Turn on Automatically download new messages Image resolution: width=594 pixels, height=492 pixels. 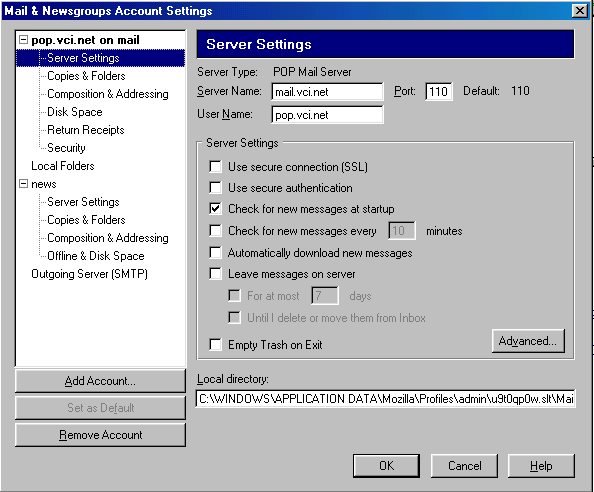click(x=216, y=252)
